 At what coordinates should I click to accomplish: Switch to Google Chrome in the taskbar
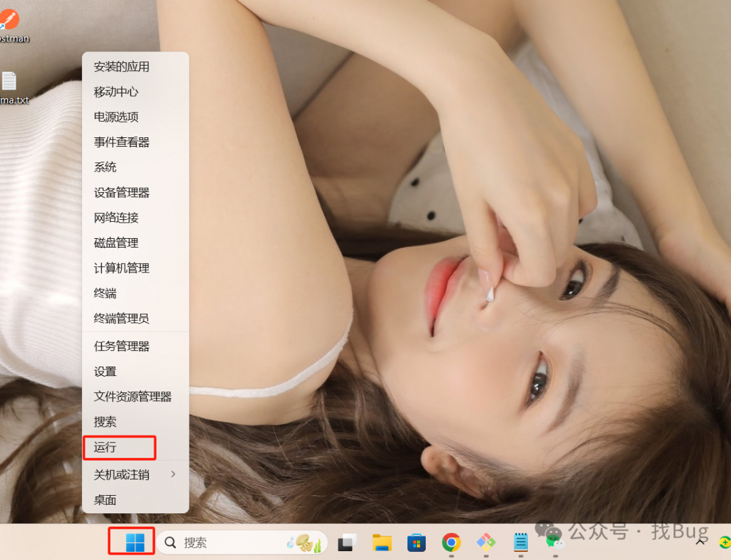[451, 542]
